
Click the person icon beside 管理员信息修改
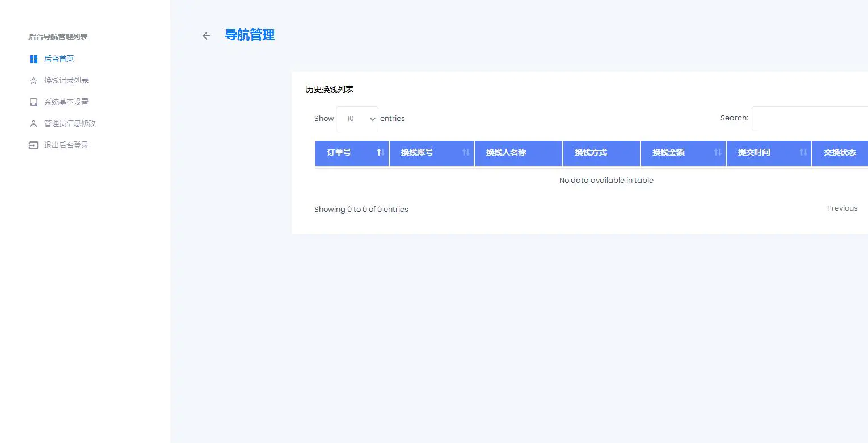33,123
